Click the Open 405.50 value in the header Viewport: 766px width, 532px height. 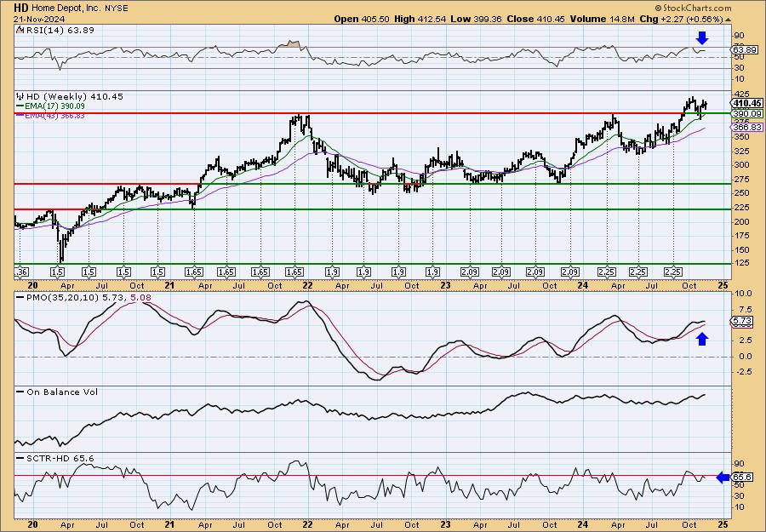point(362,19)
